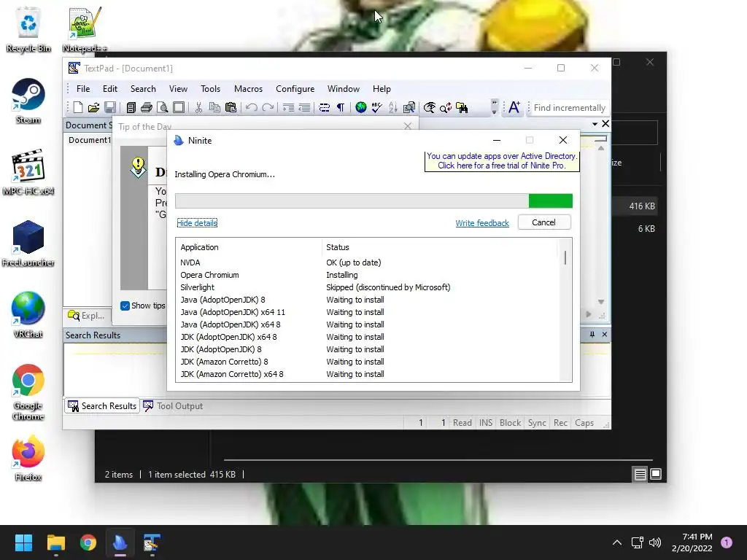Image resolution: width=747 pixels, height=560 pixels.
Task: Click the Ninite Pro free trial banner
Action: pos(502,161)
